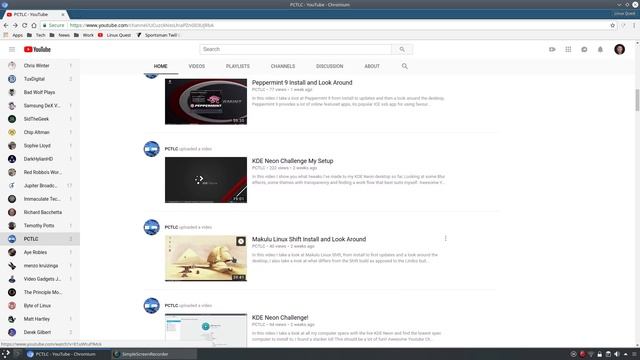Open Sophie Lloyd subscription
This screenshot has height=360, width=640.
pos(40,146)
